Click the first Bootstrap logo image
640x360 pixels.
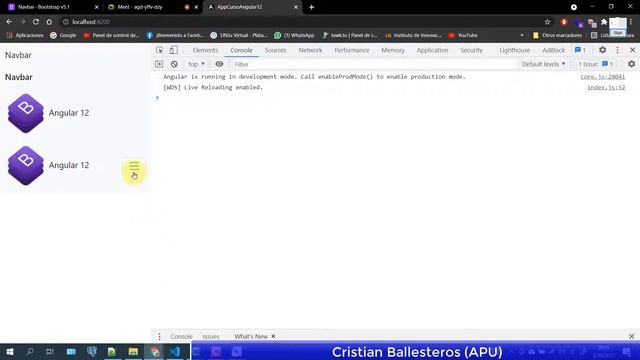[26, 113]
